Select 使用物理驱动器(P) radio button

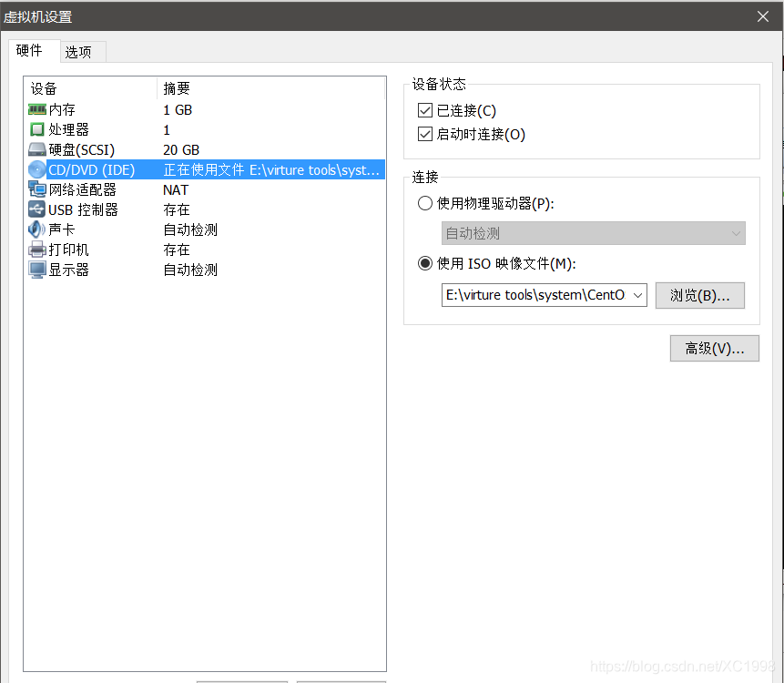click(x=425, y=203)
